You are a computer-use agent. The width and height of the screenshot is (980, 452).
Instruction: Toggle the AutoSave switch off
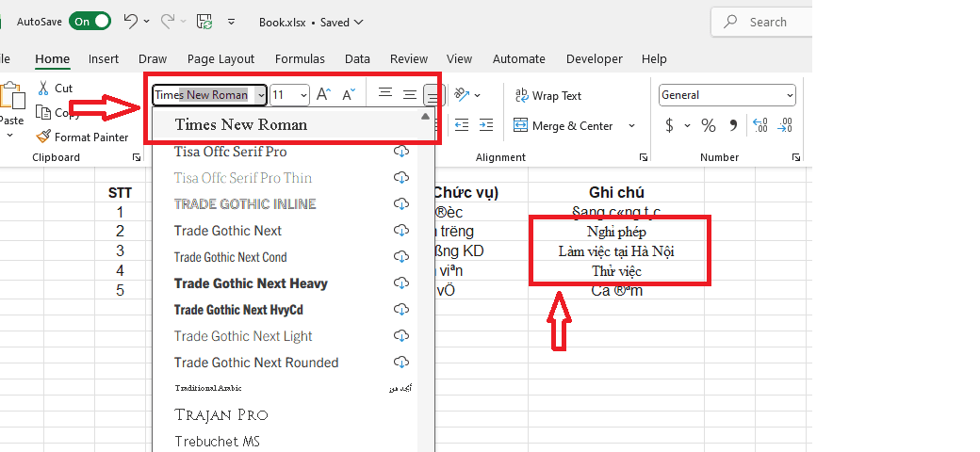[x=90, y=22]
